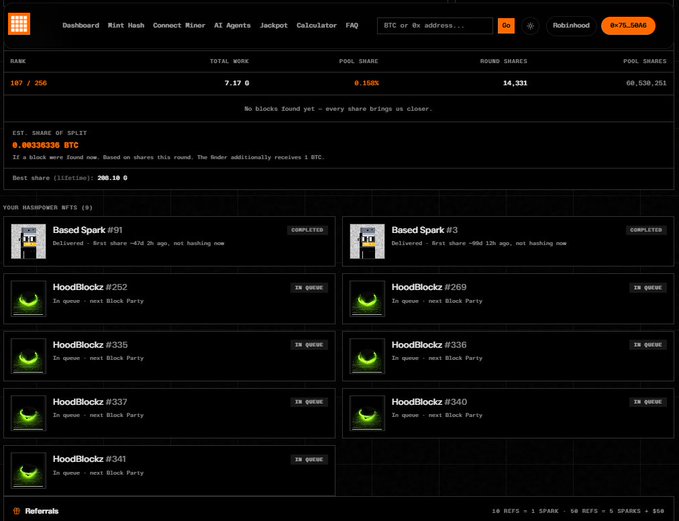Open HoodBlockz #337 thumbnail image

29,413
